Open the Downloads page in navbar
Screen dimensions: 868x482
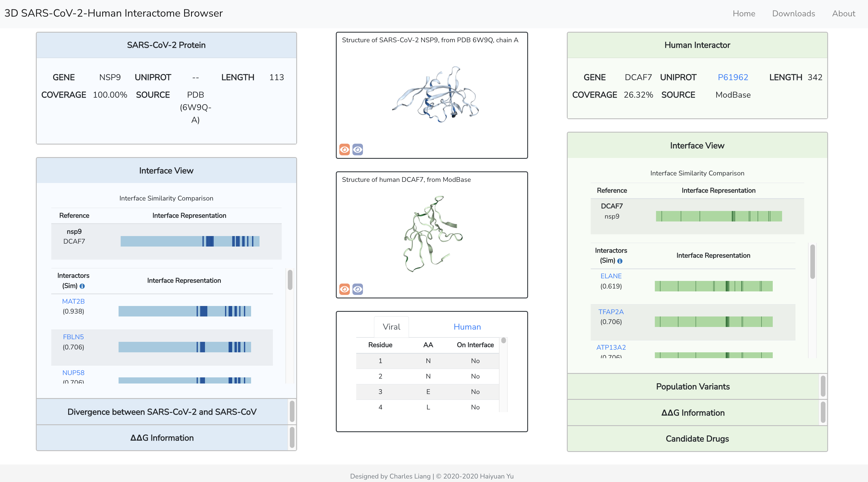tap(793, 13)
